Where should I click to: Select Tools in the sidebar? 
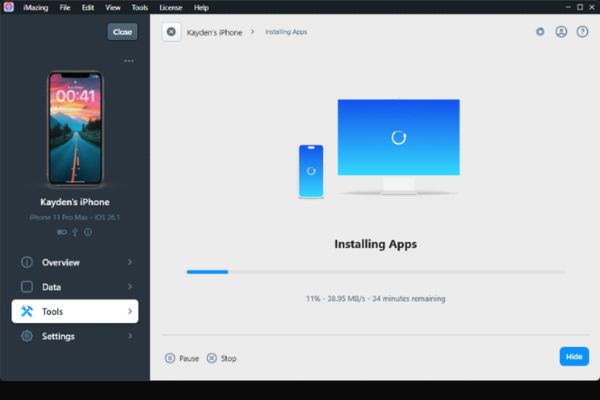[x=75, y=312]
